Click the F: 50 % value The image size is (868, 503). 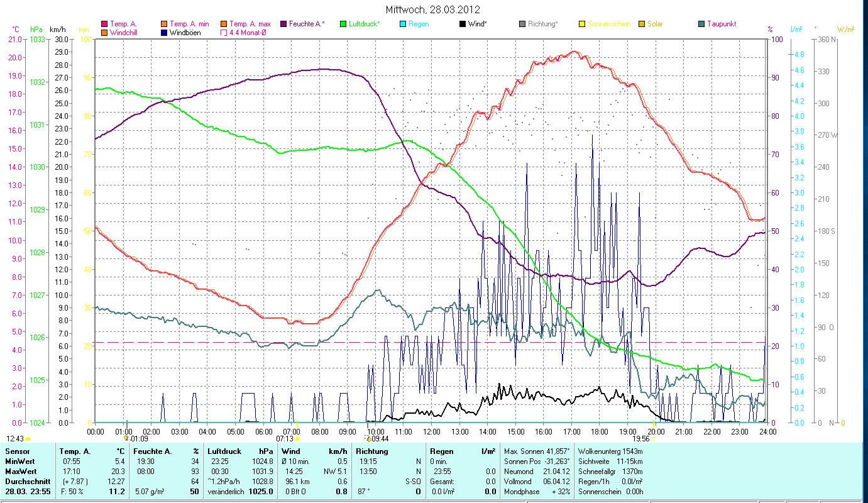tap(71, 491)
